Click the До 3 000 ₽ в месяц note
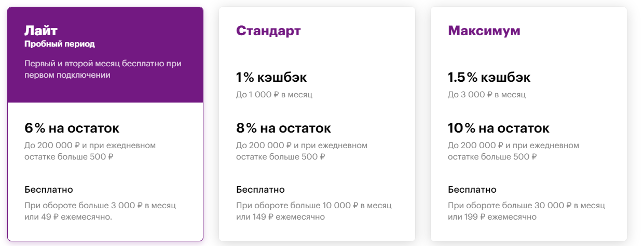The image size is (644, 246). 487,95
